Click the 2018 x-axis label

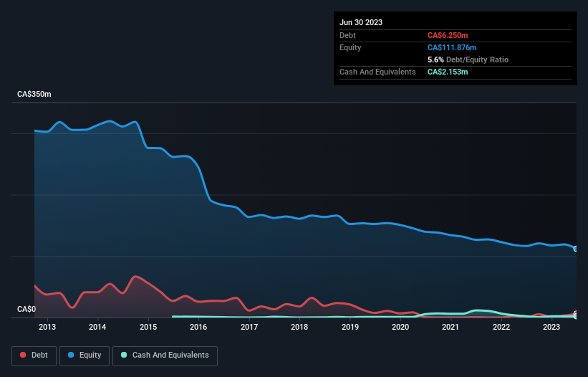[299, 327]
